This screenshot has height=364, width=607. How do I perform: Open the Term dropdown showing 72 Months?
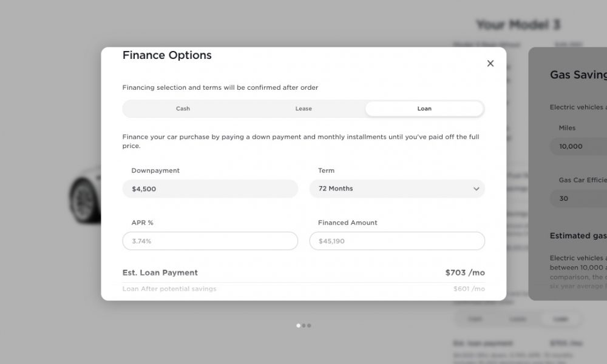point(397,189)
